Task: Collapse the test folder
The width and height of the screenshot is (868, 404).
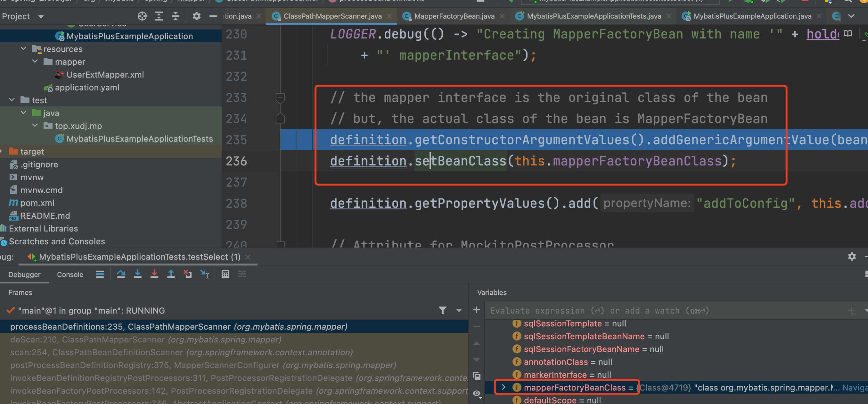Action: click(12, 100)
